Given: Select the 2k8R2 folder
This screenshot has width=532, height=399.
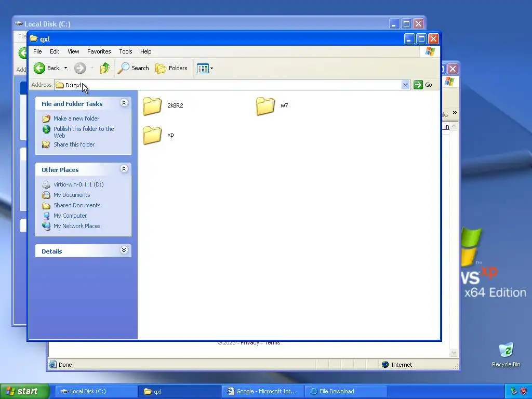Looking at the screenshot, I should point(163,106).
